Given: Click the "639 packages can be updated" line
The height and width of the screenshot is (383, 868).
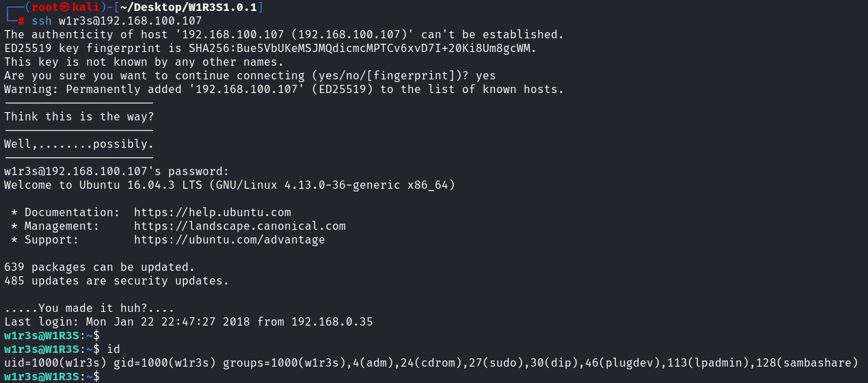Looking at the screenshot, I should click(99, 267).
